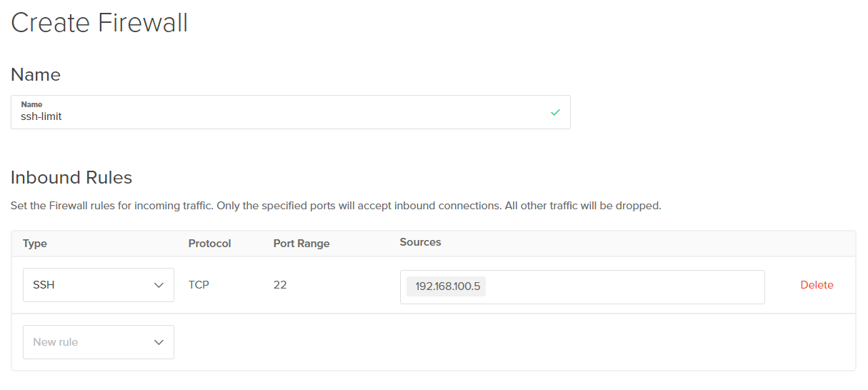This screenshot has height=390, width=868.
Task: Click the SSH dropdown chevron arrow
Action: tap(159, 285)
